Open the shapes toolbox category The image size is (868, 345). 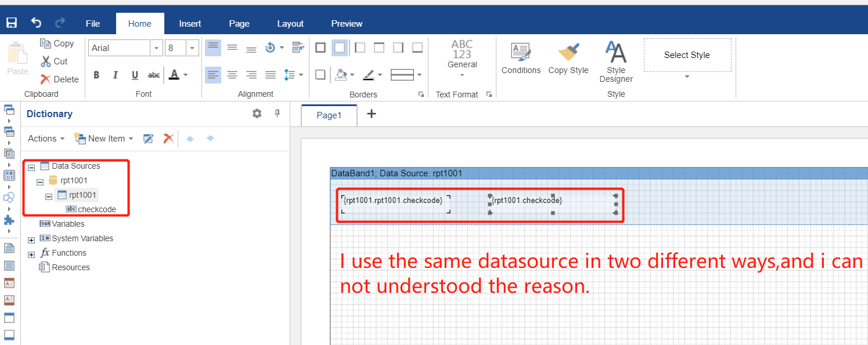click(9, 198)
